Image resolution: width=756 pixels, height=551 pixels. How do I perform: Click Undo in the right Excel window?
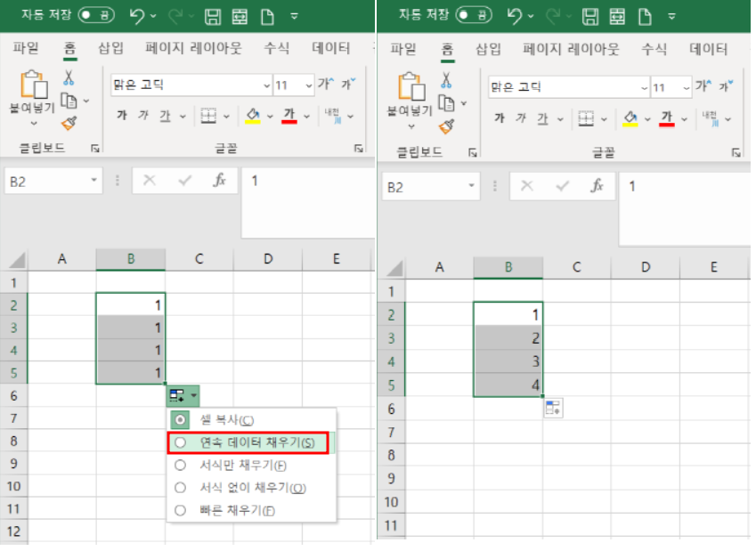click(514, 16)
